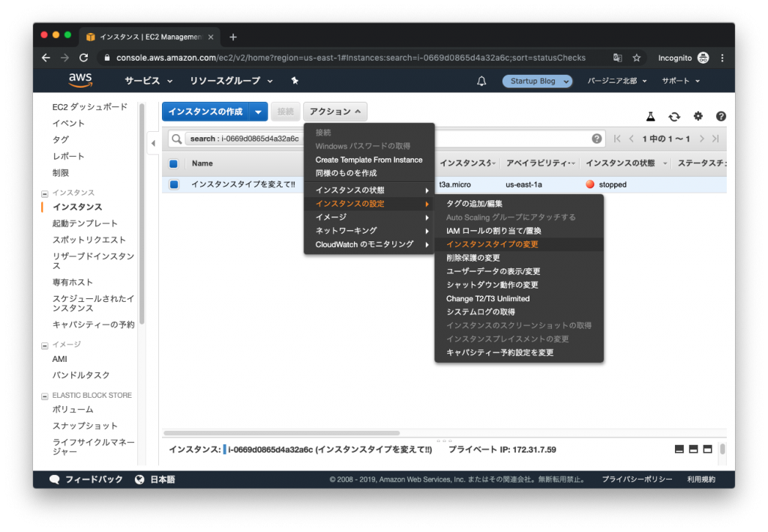Image resolution: width=768 pixels, height=532 pixels.
Task: Open the help question mark icon in the toolbar
Action: [x=721, y=116]
